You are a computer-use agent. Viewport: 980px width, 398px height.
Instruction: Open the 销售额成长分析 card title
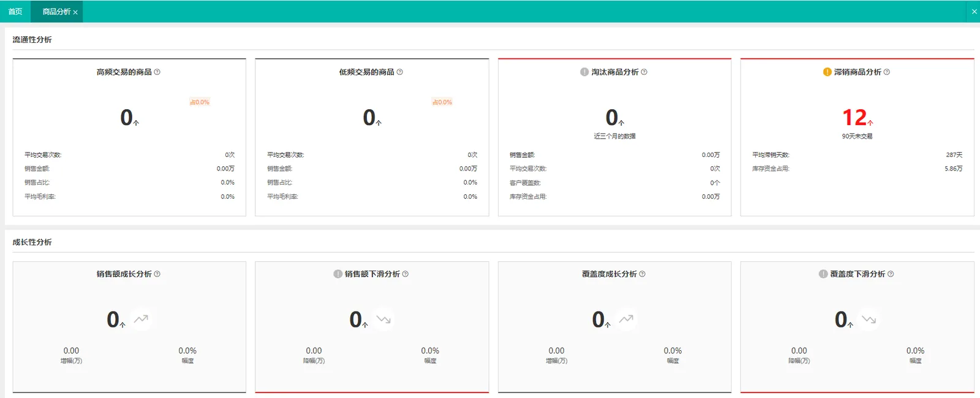click(x=124, y=274)
